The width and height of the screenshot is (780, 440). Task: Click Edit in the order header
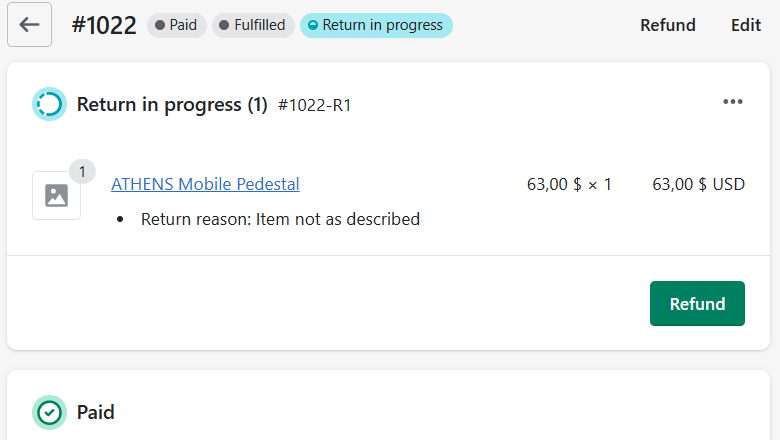[746, 25]
